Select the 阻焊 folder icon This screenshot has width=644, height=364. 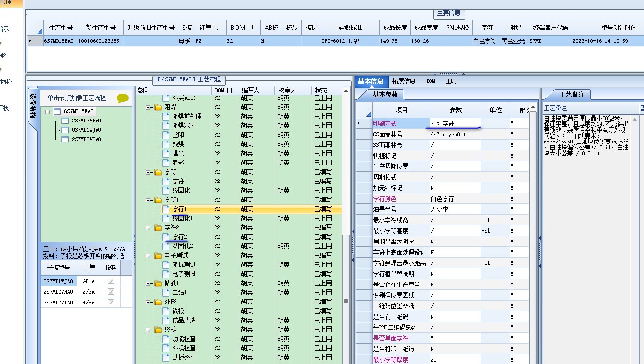[x=158, y=107]
